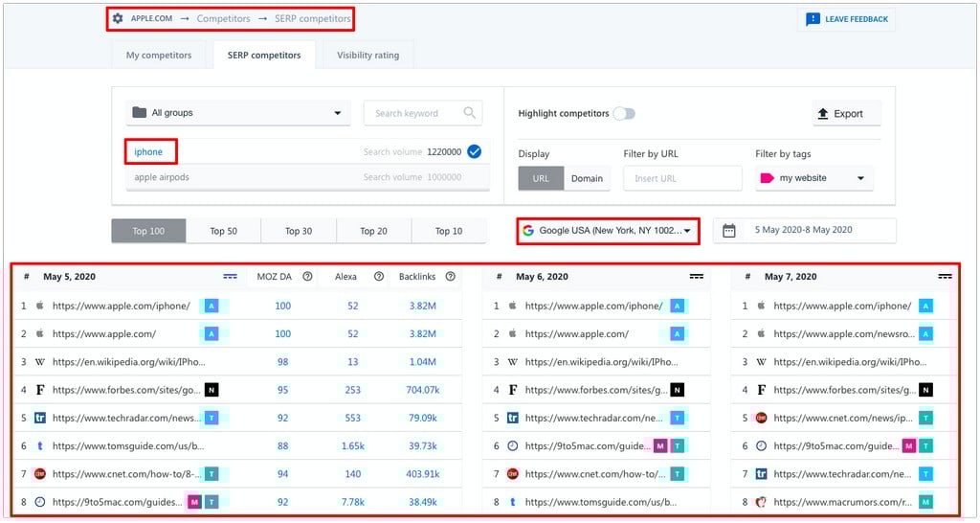Click the MOZ DA column header
Screen dimensions: 980x523
pos(275,277)
